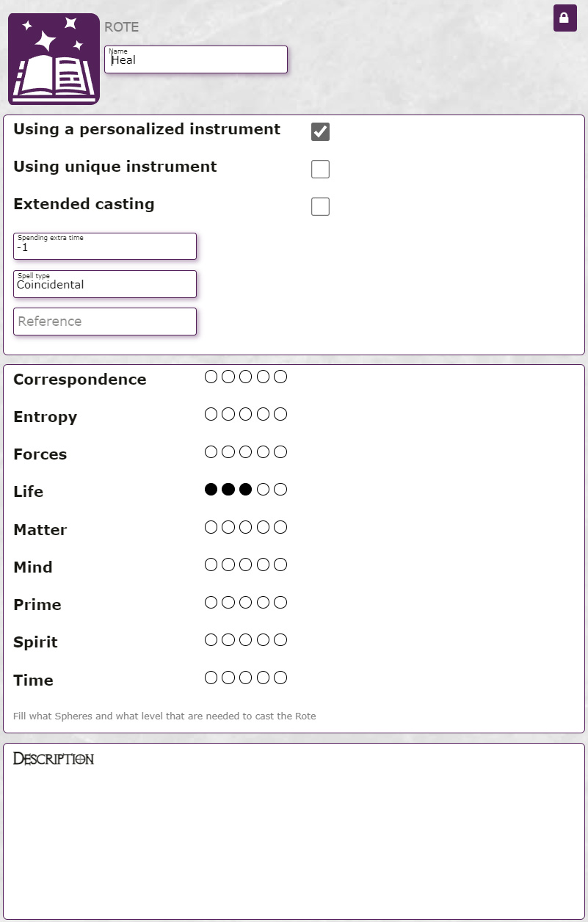Image resolution: width=588 pixels, height=922 pixels.
Task: Click the first filled Life dot
Action: point(211,490)
